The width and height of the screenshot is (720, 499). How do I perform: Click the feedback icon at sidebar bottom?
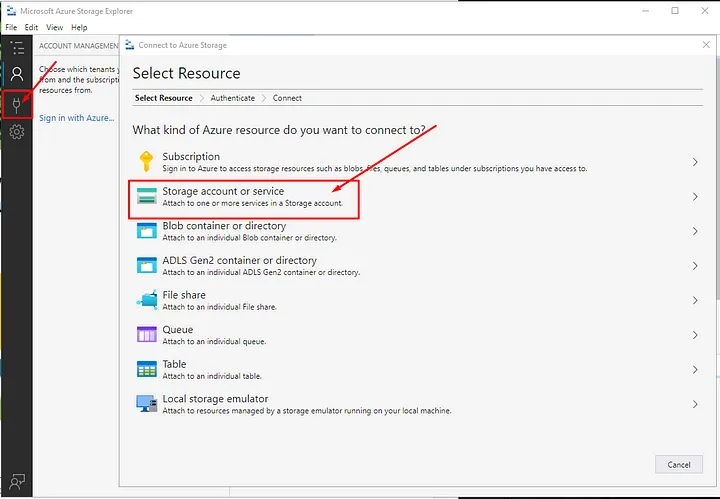(17, 480)
